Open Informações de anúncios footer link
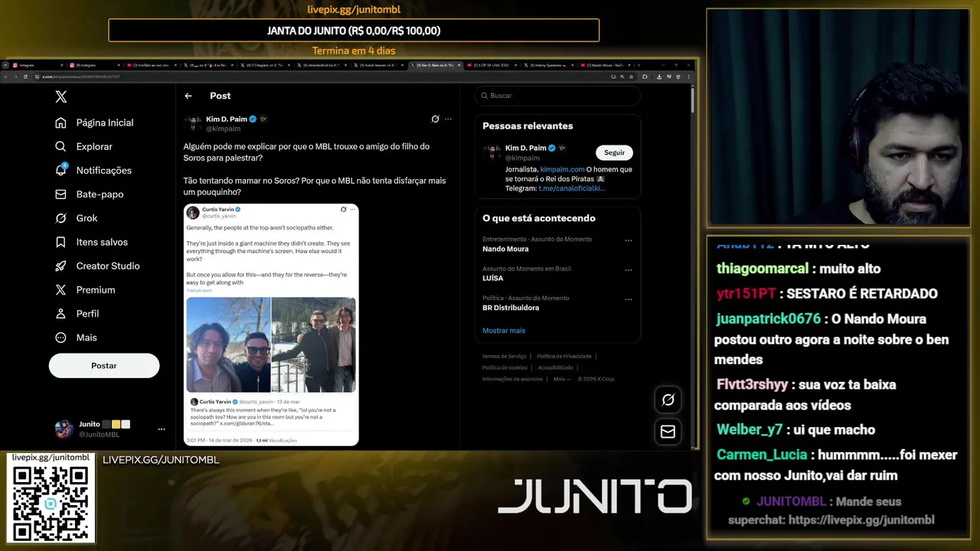 coord(512,379)
